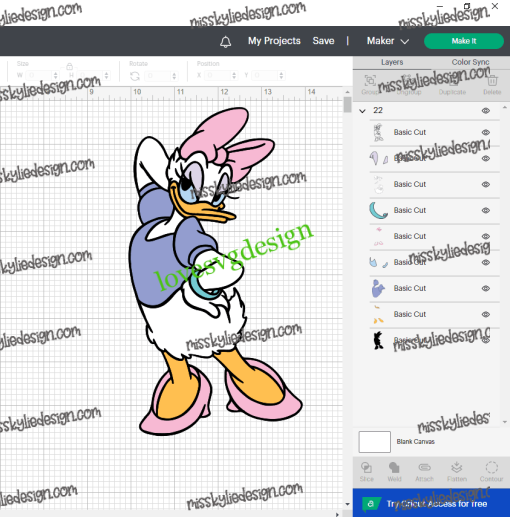Open the Maker machine dropdown

[388, 41]
